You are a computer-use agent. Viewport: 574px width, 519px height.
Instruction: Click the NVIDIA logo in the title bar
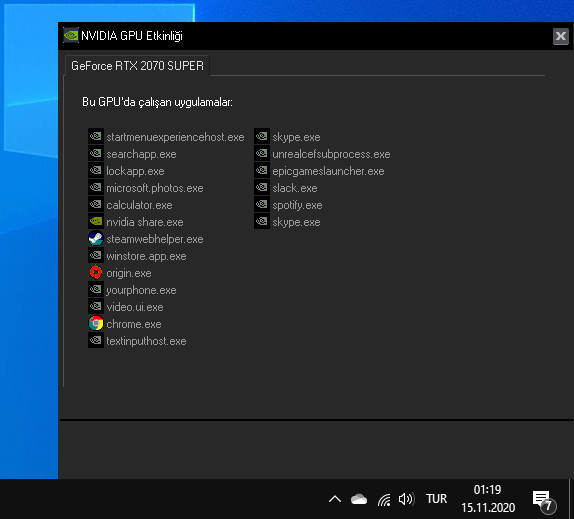click(71, 36)
